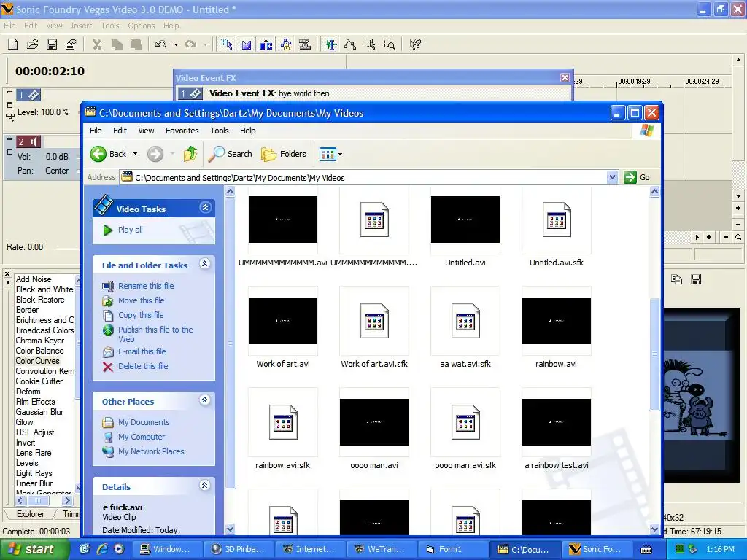This screenshot has height=560, width=747.
Task: Click the Save disk icon in Vegas toolbar
Action: pyautogui.click(x=52, y=44)
